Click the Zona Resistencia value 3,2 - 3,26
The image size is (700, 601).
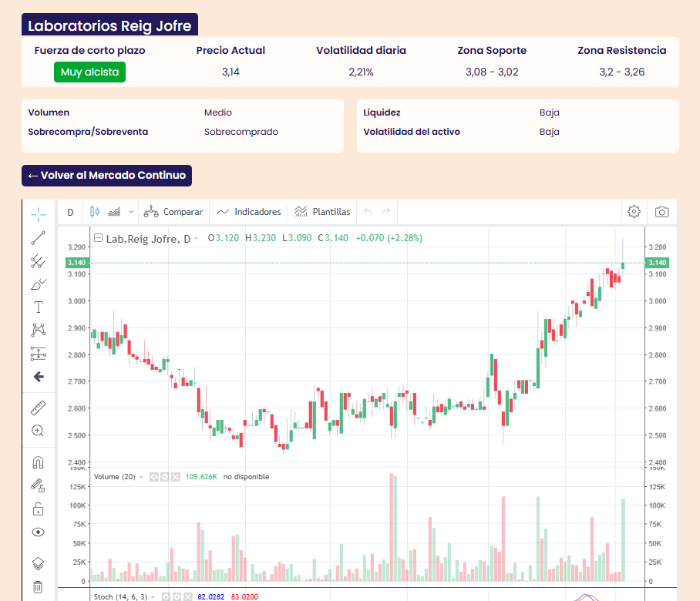[622, 72]
